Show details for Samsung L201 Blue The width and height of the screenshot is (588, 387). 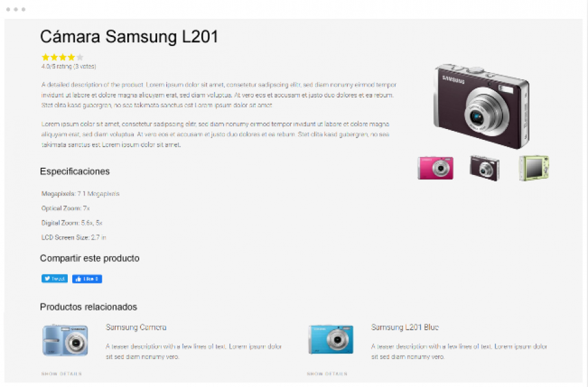(x=327, y=374)
